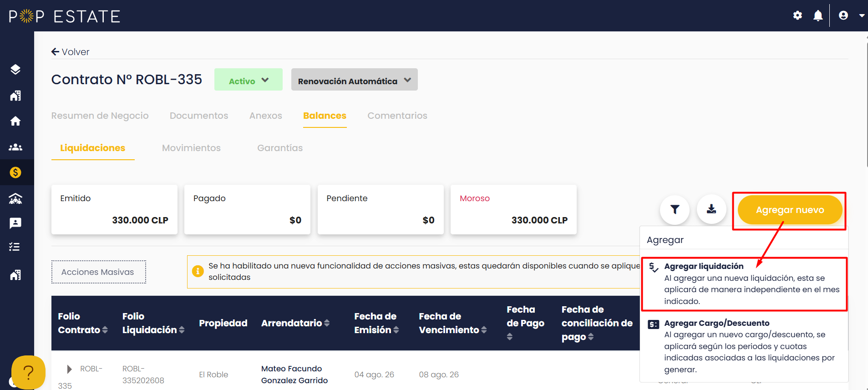Click the filter funnel button
The image size is (868, 390).
(x=675, y=209)
